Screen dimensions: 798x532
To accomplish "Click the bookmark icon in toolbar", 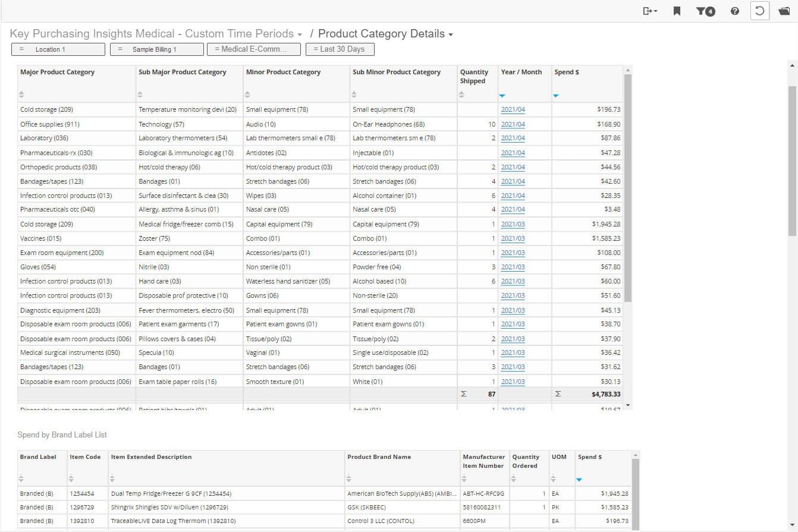I will point(677,11).
